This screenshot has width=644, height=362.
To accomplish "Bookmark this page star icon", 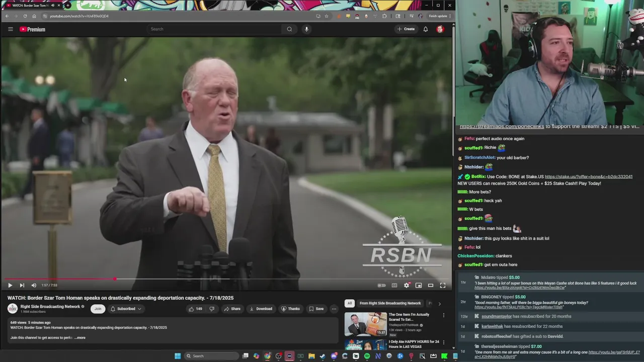I will click(326, 16).
